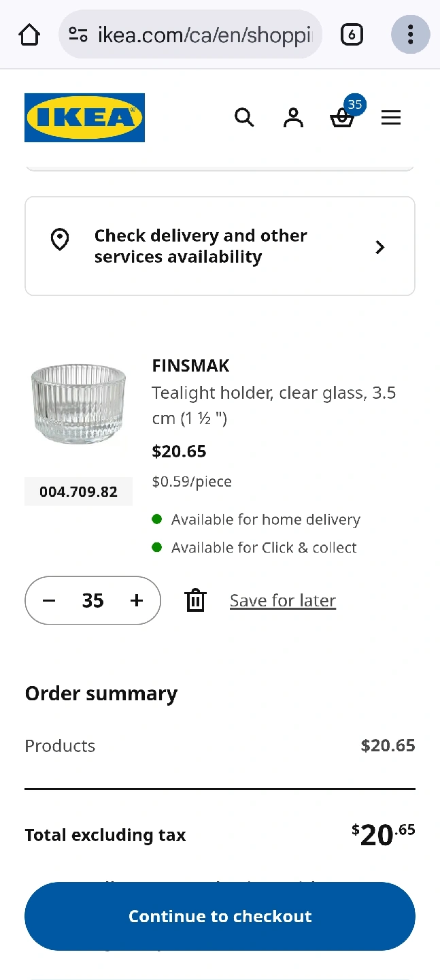Go to IKEA home via logo

pos(84,118)
